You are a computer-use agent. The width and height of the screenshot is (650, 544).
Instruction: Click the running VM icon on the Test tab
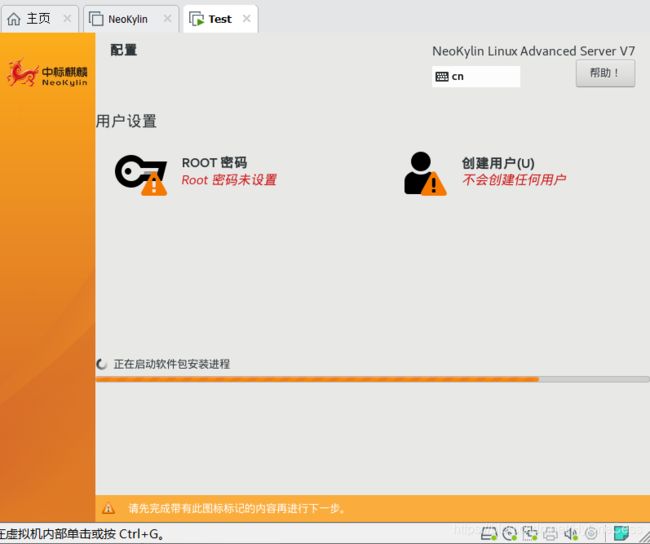(196, 19)
